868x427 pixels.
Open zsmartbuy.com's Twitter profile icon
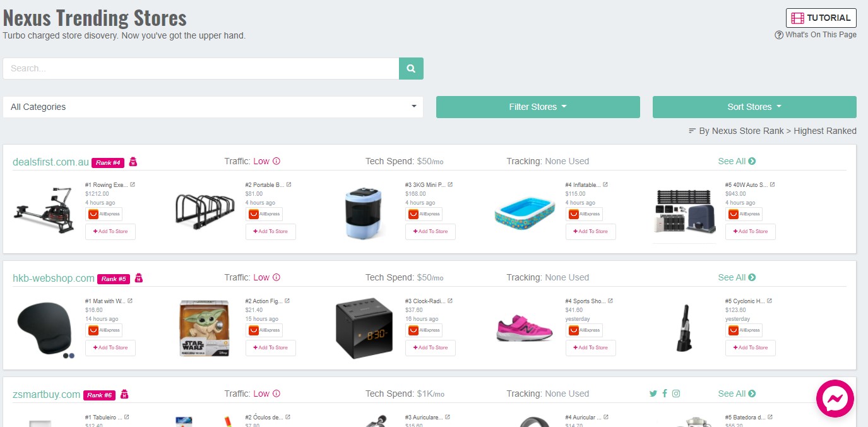point(653,393)
